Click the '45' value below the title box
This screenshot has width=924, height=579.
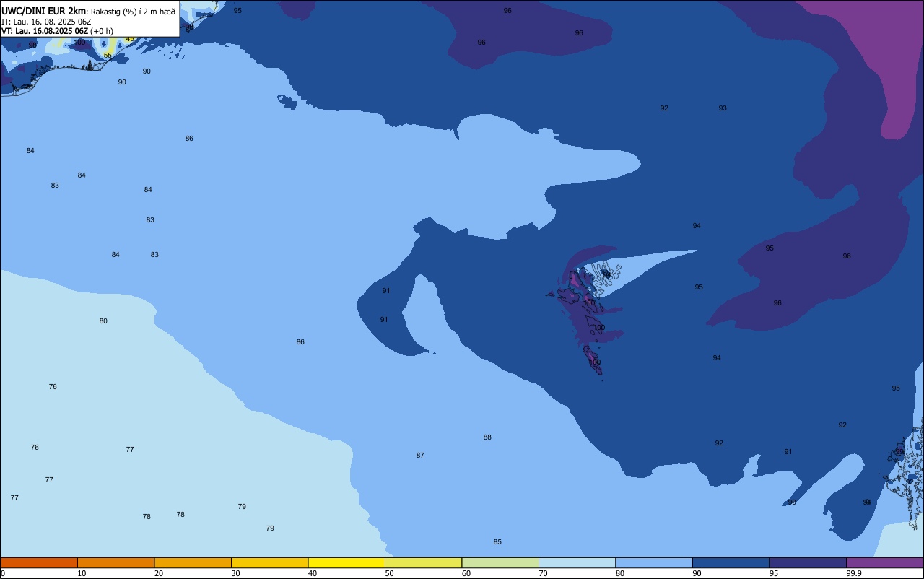coord(130,39)
